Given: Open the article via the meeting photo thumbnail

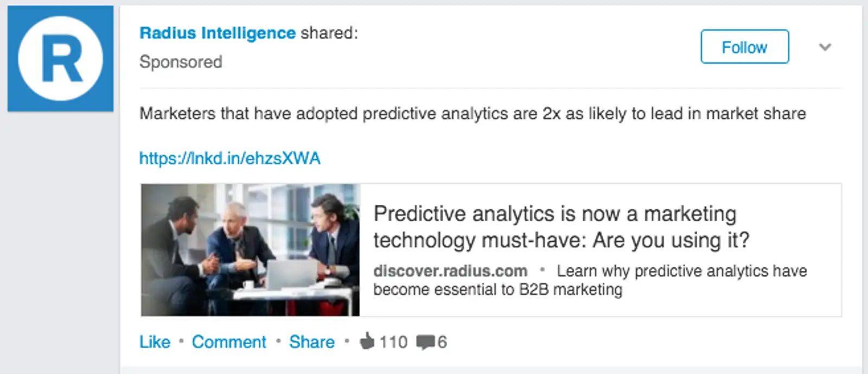Looking at the screenshot, I should [x=250, y=249].
